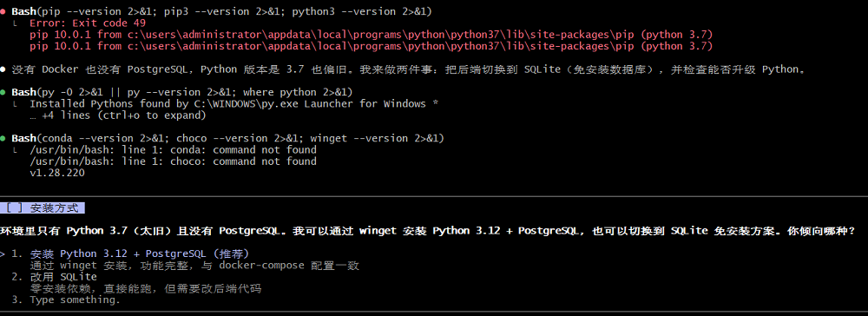Image resolution: width=868 pixels, height=316 pixels.
Task: Click the white bullet beside the Docker message
Action: pos(3,69)
